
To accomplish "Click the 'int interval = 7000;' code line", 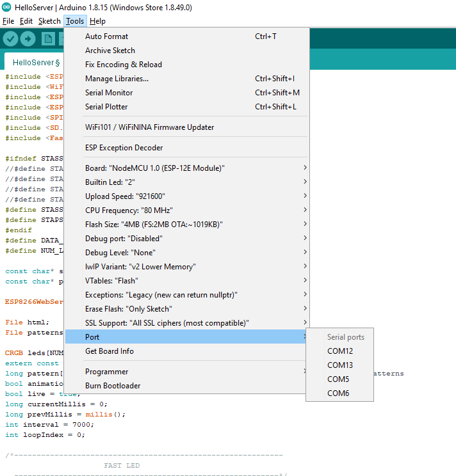I will (x=49, y=425).
